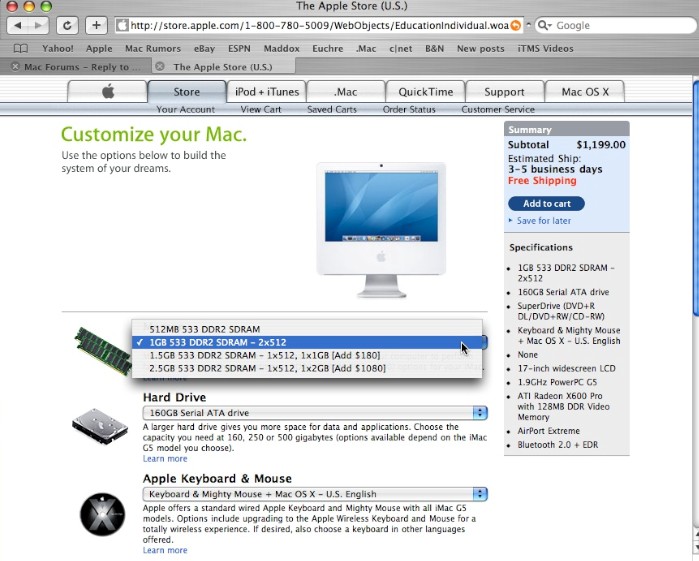Switch to The Apple Store (U.S.) browser tab

pyautogui.click(x=223, y=67)
